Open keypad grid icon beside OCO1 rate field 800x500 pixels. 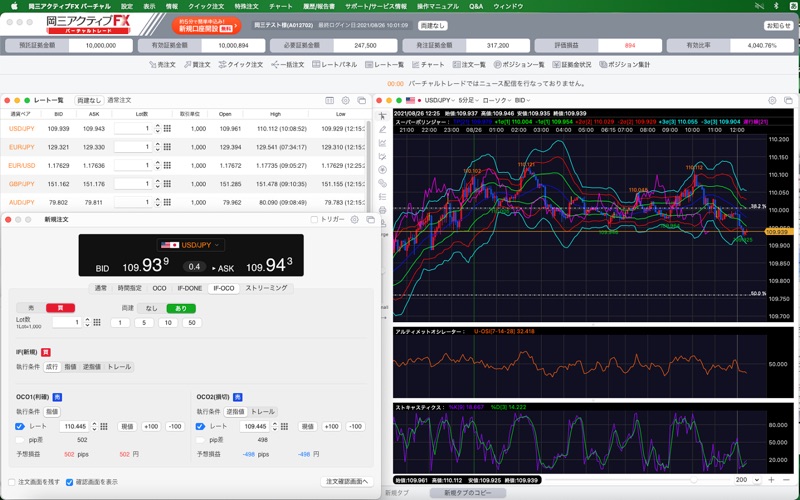pyautogui.click(x=104, y=427)
